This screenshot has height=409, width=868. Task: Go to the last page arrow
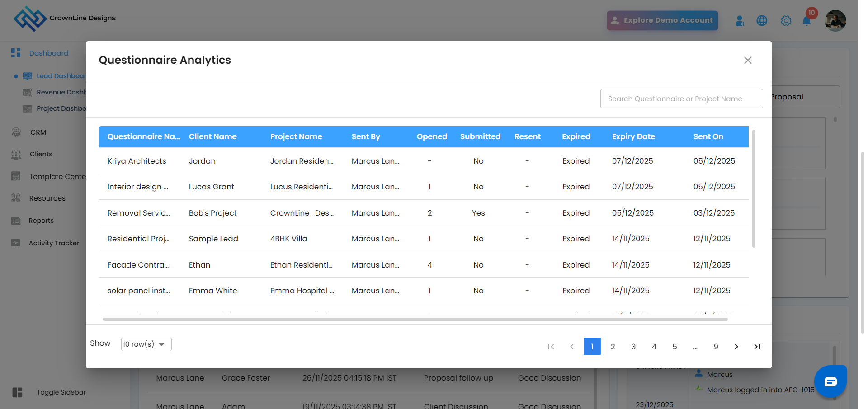click(x=757, y=347)
